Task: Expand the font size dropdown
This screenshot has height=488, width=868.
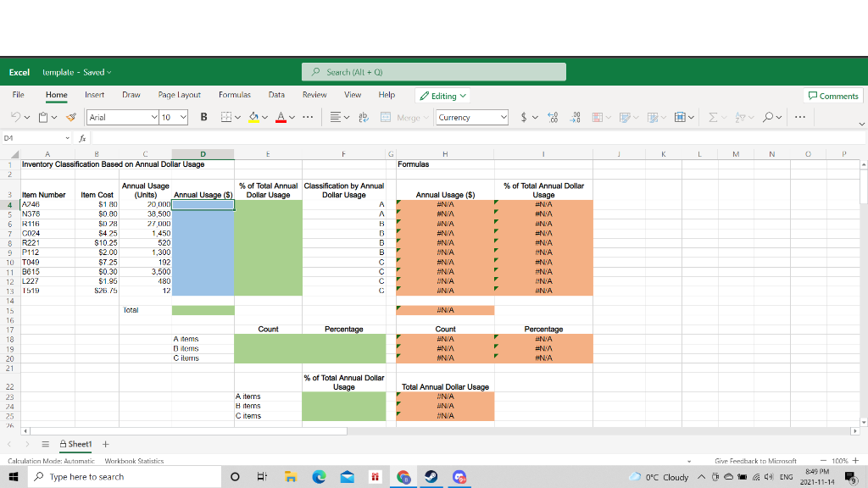Action: tap(182, 117)
